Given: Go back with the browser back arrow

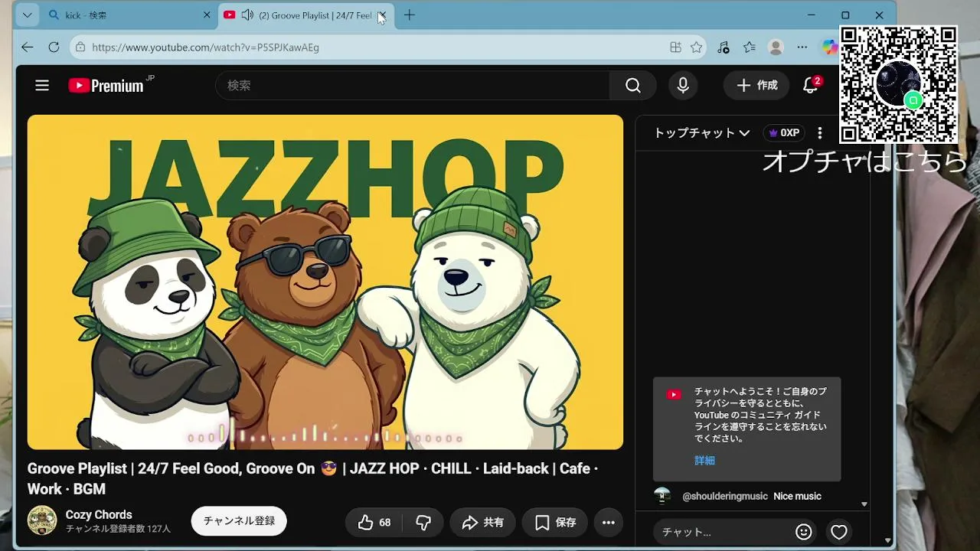Looking at the screenshot, I should pos(28,47).
